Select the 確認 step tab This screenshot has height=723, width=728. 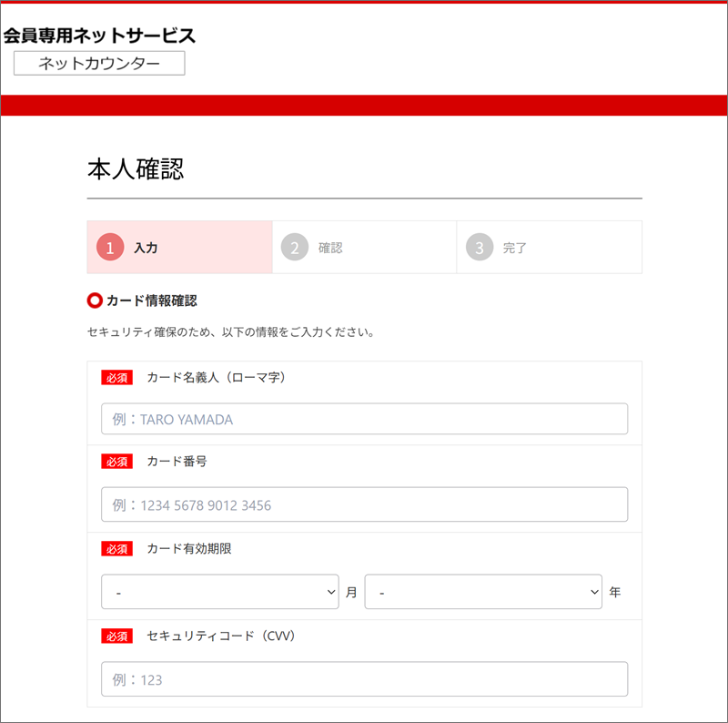click(365, 247)
